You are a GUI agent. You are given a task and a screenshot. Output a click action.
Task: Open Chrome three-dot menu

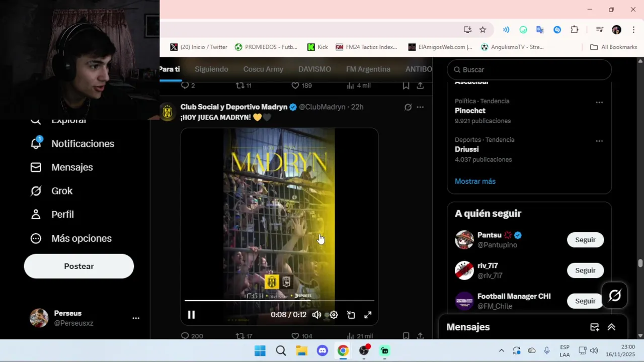click(633, 30)
